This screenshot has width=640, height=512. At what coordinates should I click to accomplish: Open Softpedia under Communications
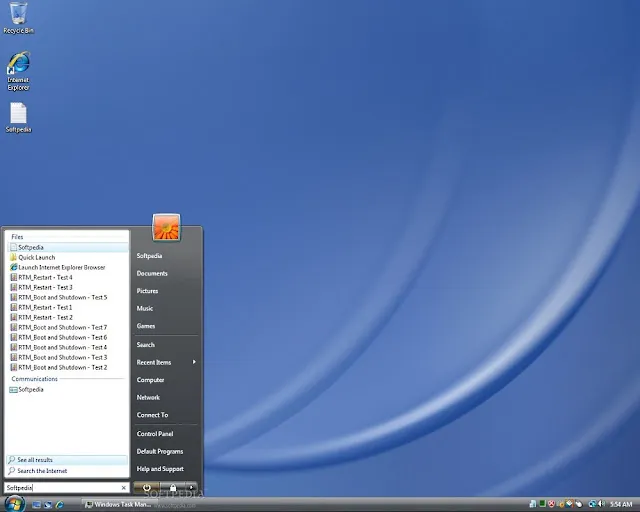coord(68,390)
